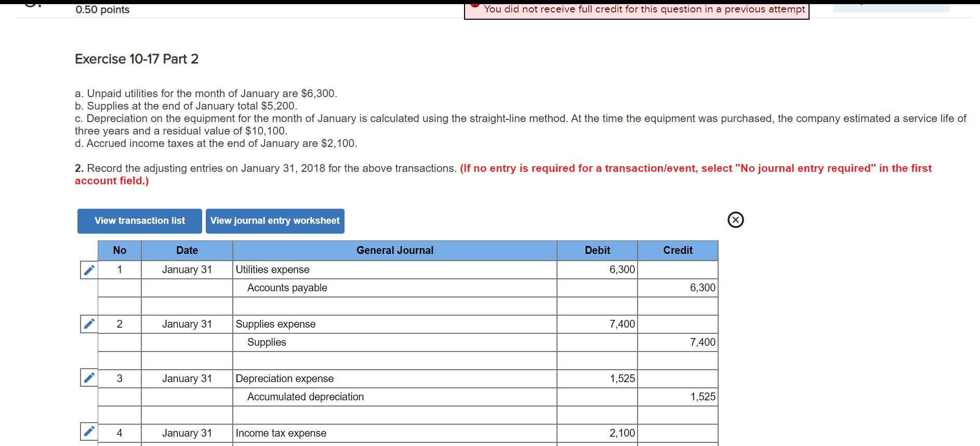
Task: Click the 2,100 debit for Income tax expense
Action: [x=598, y=433]
